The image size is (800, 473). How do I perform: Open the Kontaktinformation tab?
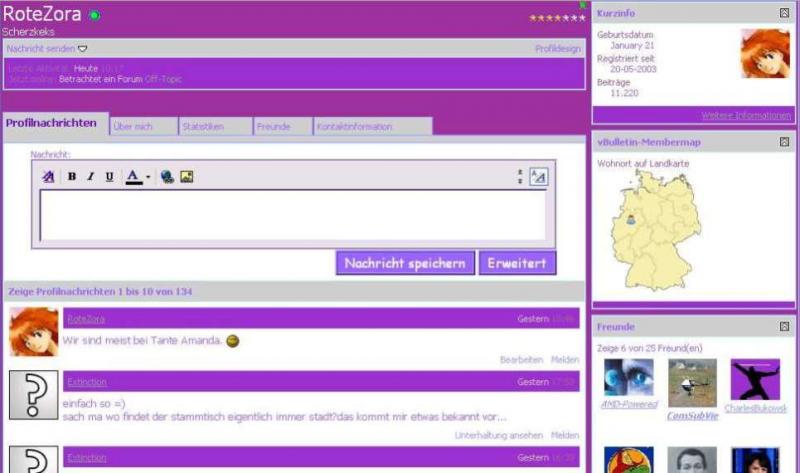click(355, 127)
